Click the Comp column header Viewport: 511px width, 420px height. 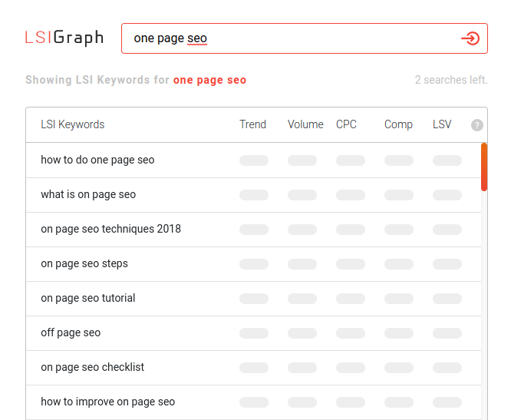coord(398,124)
